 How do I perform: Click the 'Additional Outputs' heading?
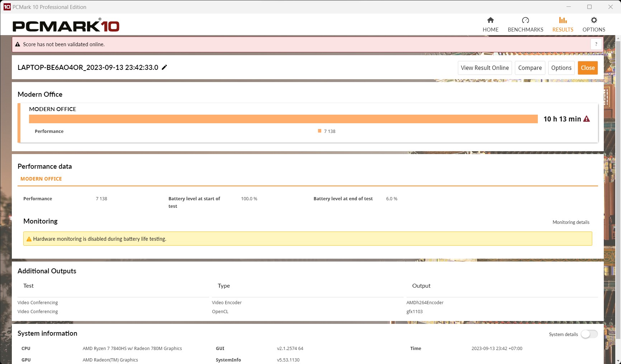[x=47, y=271]
